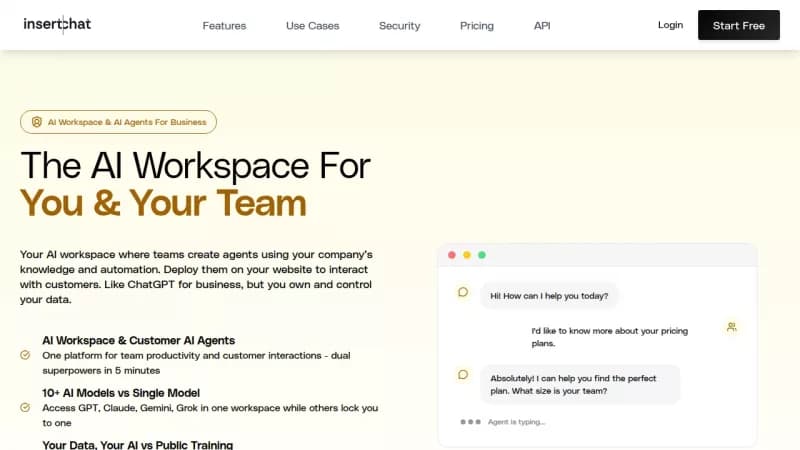Click the AI Workspace & AI Agents For Business badge

(x=118, y=122)
